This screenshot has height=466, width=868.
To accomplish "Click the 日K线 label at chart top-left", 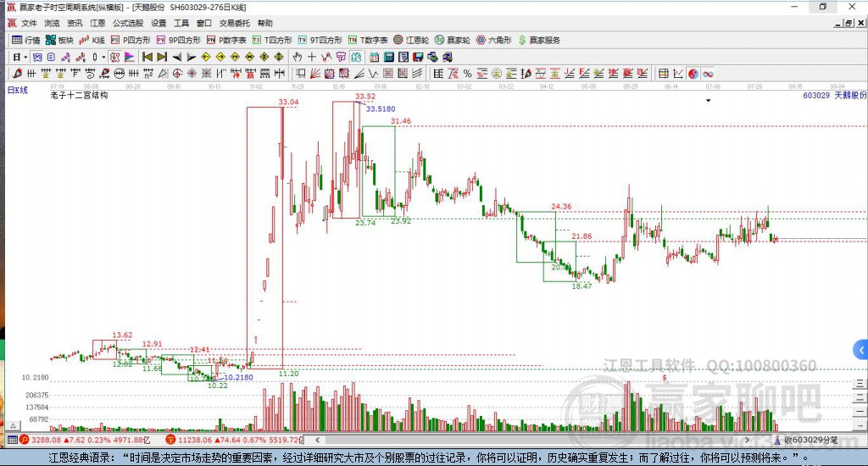I will pos(17,90).
